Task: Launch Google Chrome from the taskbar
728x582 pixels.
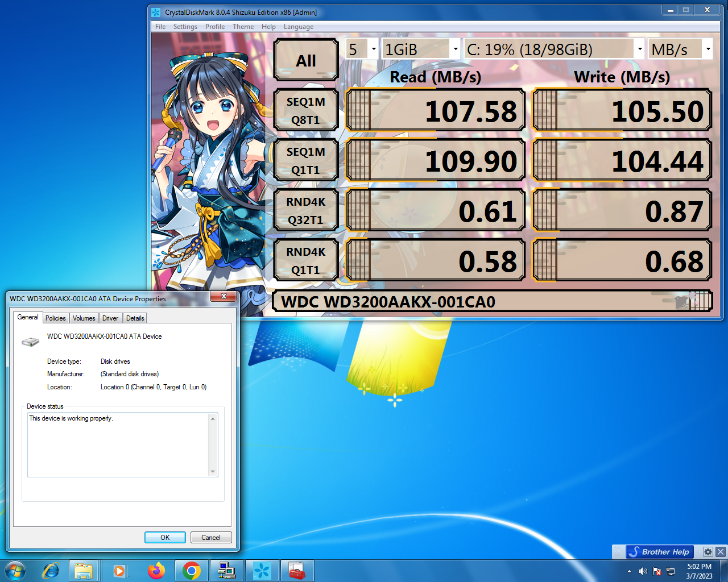Action: pyautogui.click(x=192, y=571)
